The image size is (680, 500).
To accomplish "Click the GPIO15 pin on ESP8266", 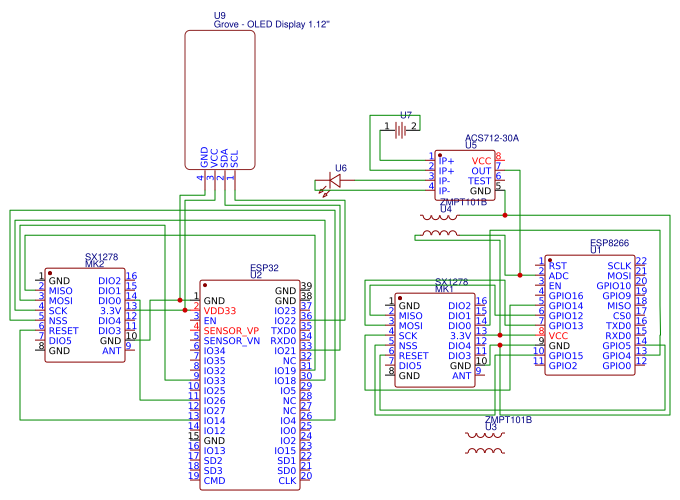I will (x=566, y=356).
